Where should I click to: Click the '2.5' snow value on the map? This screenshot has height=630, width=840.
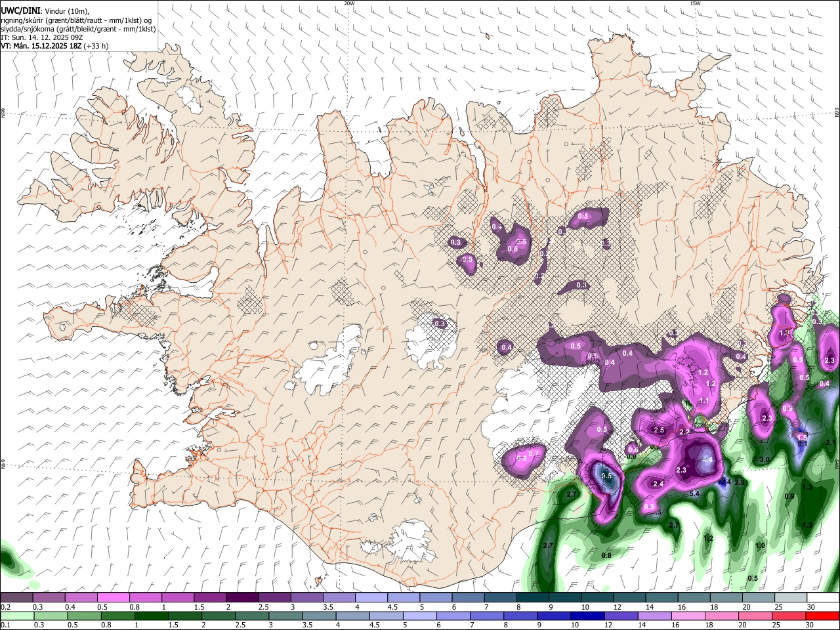coord(660,430)
